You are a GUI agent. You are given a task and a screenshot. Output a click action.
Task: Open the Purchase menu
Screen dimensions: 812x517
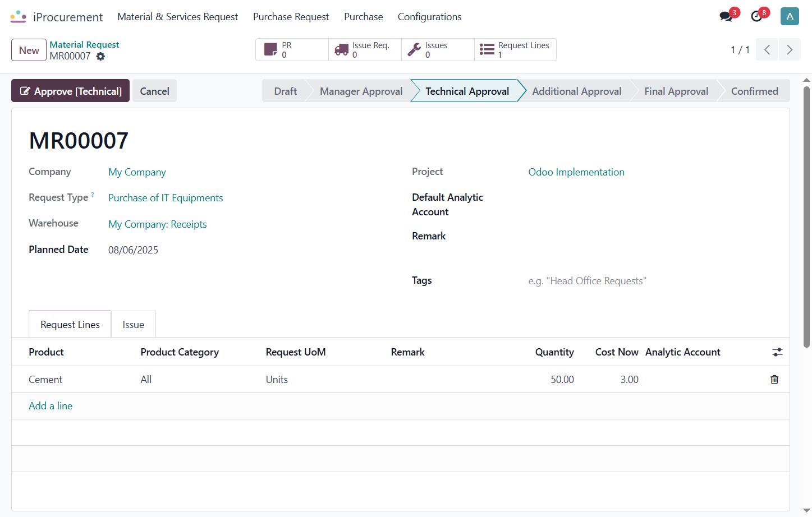tap(364, 17)
